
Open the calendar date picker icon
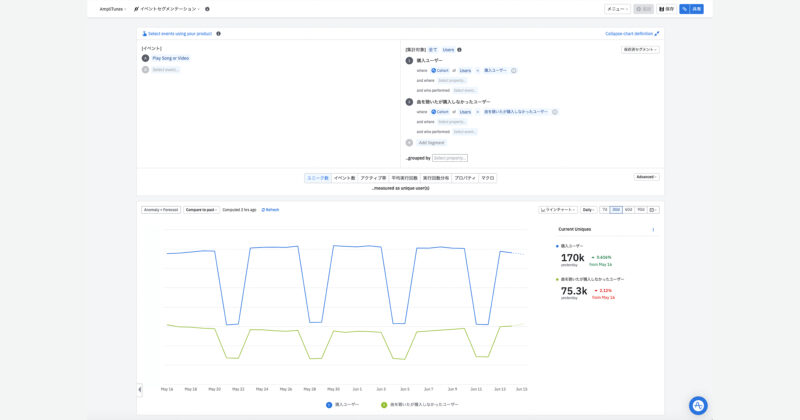click(x=653, y=210)
